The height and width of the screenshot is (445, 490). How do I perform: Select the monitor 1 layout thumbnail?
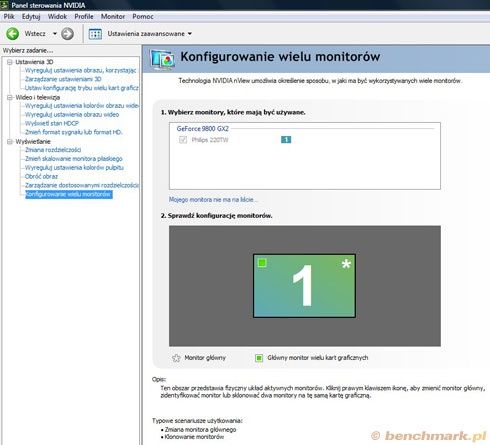click(304, 286)
